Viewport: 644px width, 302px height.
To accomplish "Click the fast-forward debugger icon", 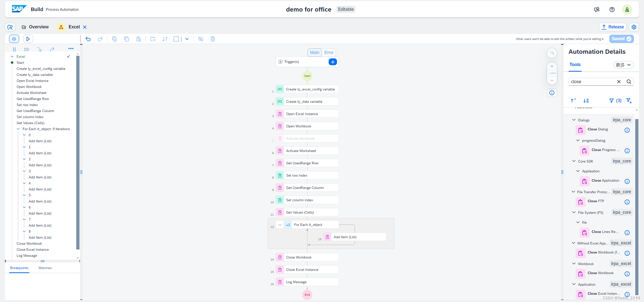I will click(27, 49).
